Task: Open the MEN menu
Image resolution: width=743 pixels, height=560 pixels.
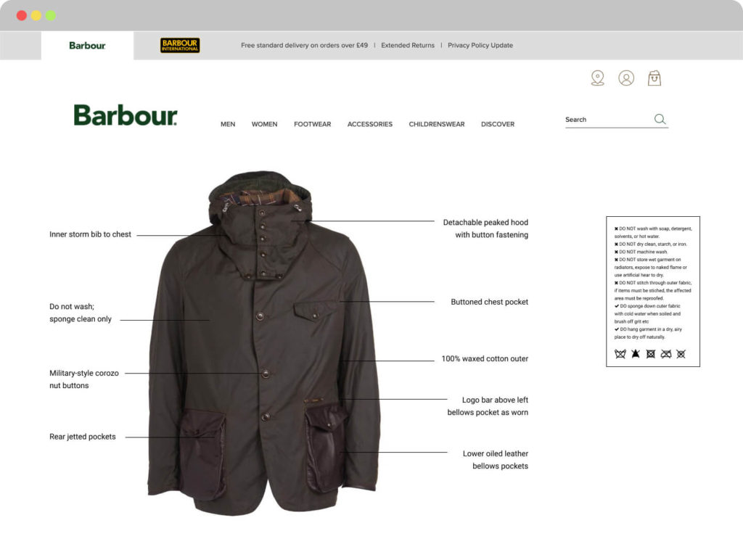Action: 228,124
